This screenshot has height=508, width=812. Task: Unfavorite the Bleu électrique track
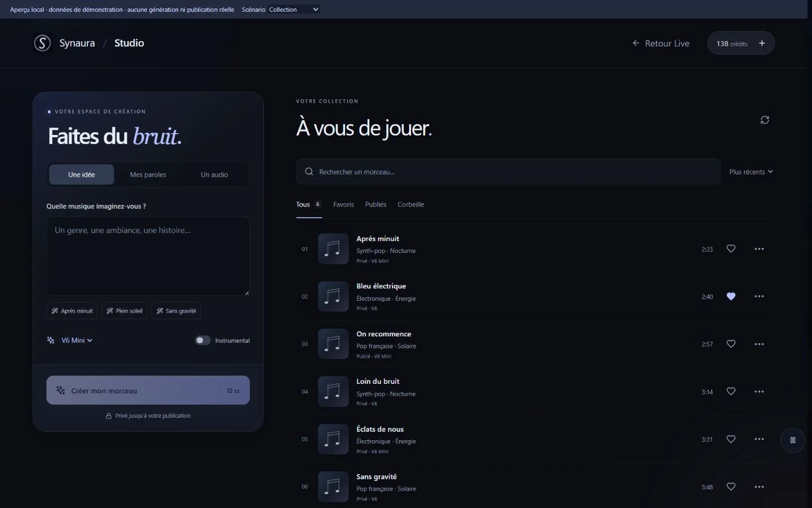(731, 296)
